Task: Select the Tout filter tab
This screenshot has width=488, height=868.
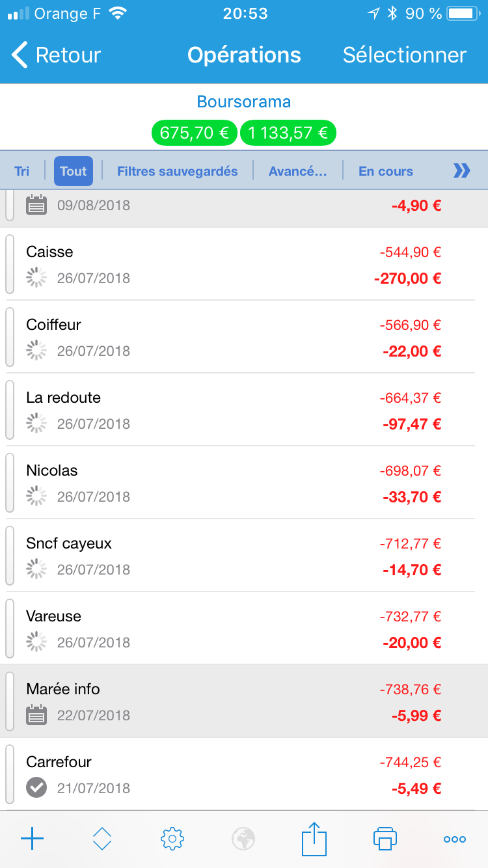Action: point(74,171)
